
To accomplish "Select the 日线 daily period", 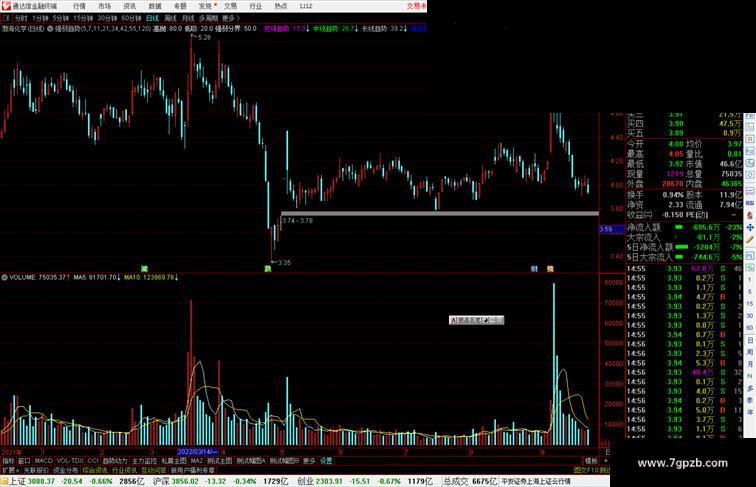I will 152,18.
